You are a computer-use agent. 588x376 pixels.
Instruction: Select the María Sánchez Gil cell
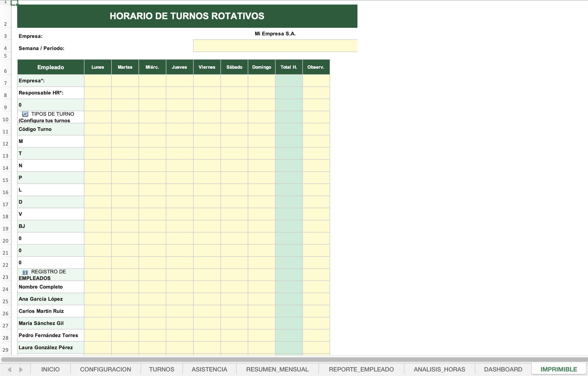click(x=51, y=323)
